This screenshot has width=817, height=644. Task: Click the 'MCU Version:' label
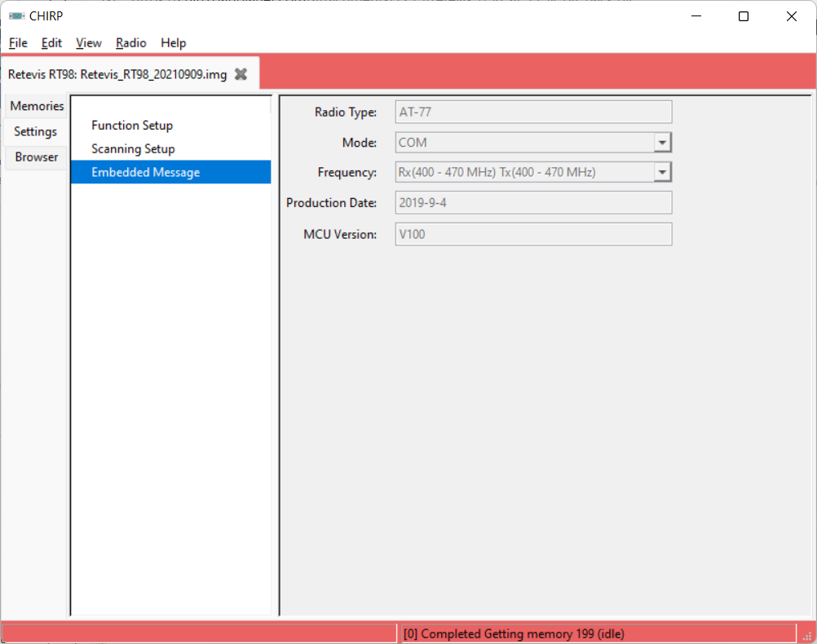click(x=340, y=235)
